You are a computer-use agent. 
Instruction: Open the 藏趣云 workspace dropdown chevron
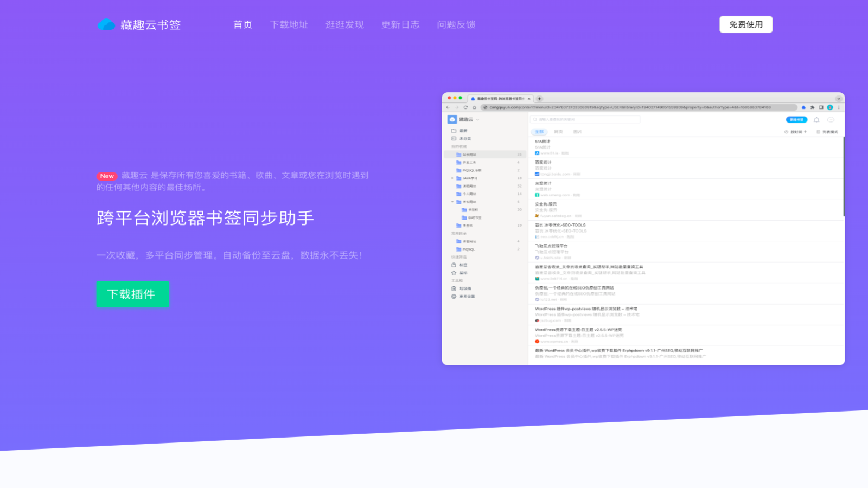tap(477, 120)
